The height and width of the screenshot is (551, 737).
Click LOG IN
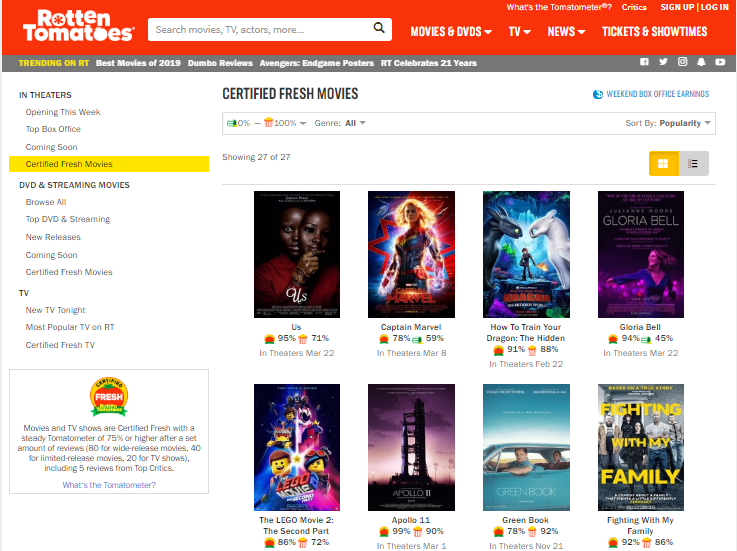pos(714,7)
